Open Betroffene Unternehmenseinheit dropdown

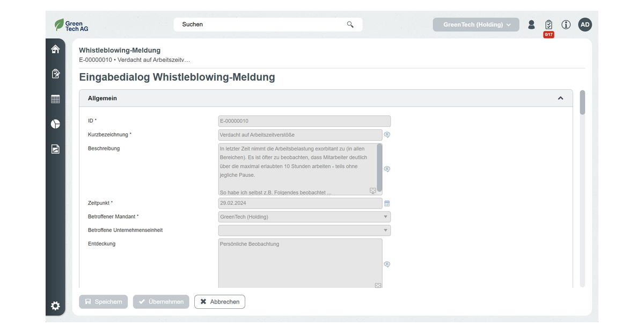click(x=304, y=230)
